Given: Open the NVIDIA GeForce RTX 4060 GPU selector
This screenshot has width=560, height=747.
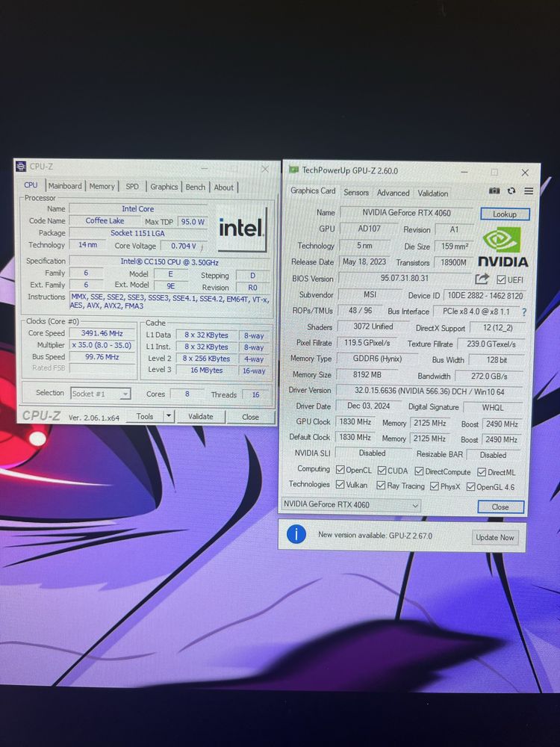Looking at the screenshot, I should (351, 504).
